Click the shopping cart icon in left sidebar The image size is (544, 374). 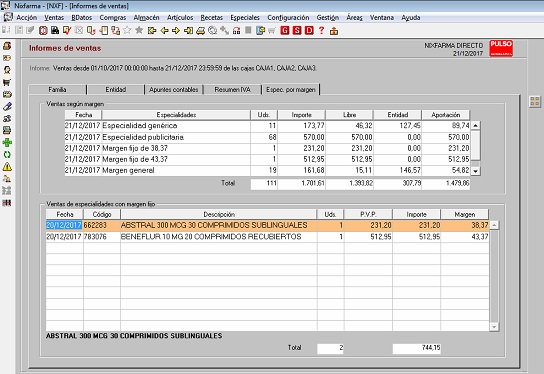pyautogui.click(x=7, y=82)
